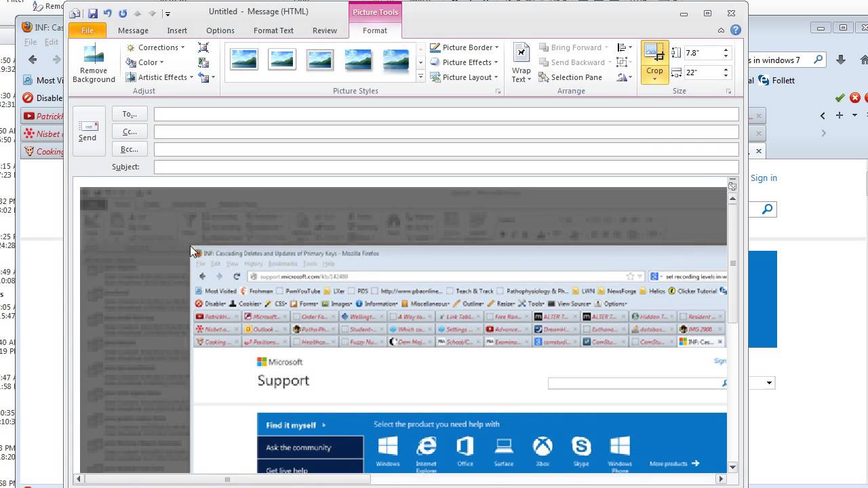Click into the To recipients field
The height and width of the screenshot is (488, 868).
point(446,114)
